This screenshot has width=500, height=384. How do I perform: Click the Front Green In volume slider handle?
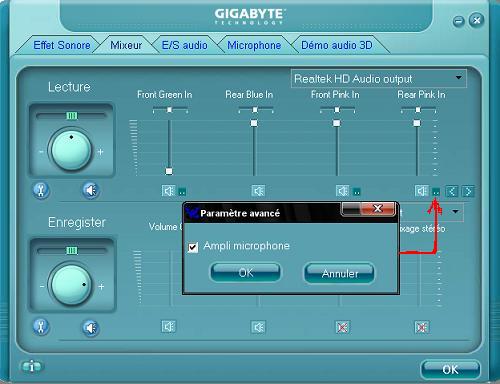click(169, 171)
